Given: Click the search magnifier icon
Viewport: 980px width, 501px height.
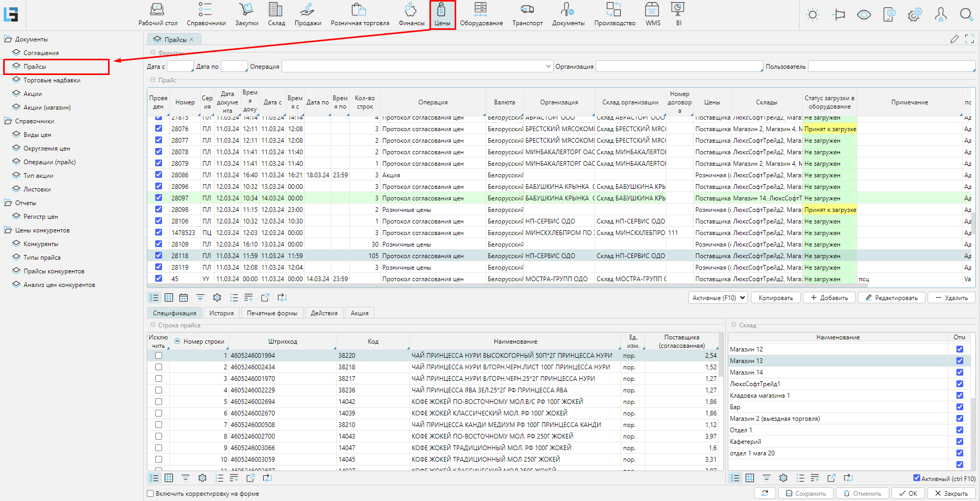Looking at the screenshot, I should [966, 15].
